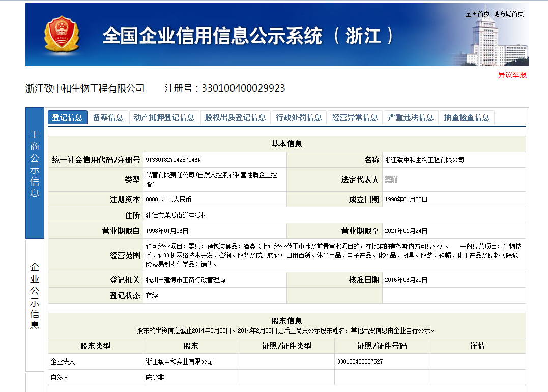Open the 全国首页 link

477,14
